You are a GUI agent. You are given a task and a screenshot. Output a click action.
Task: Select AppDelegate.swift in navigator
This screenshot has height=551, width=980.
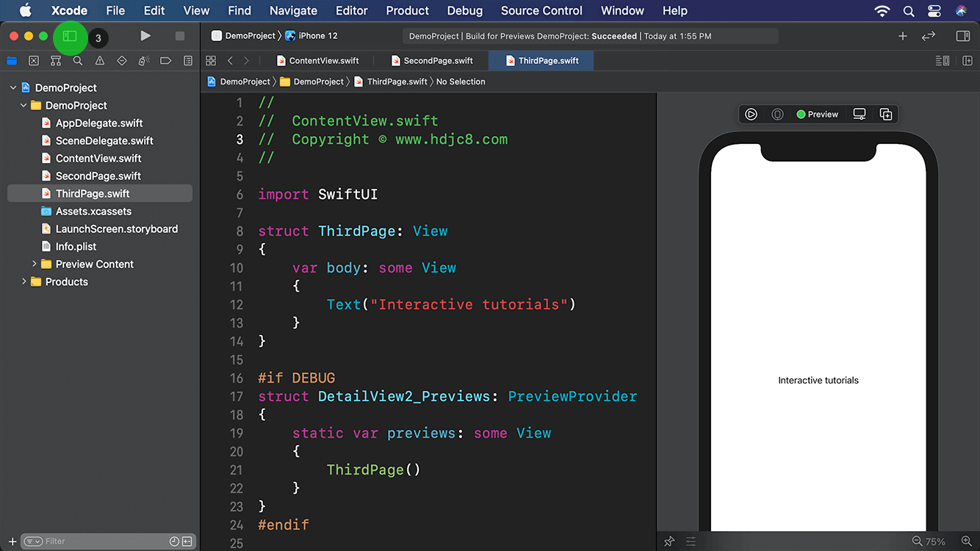99,123
